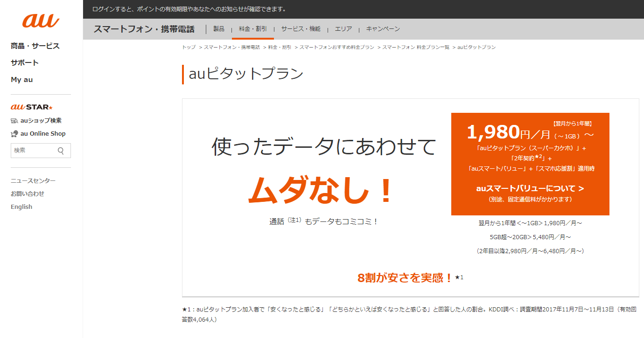
Task: Click the search magnifier icon
Action: [61, 151]
